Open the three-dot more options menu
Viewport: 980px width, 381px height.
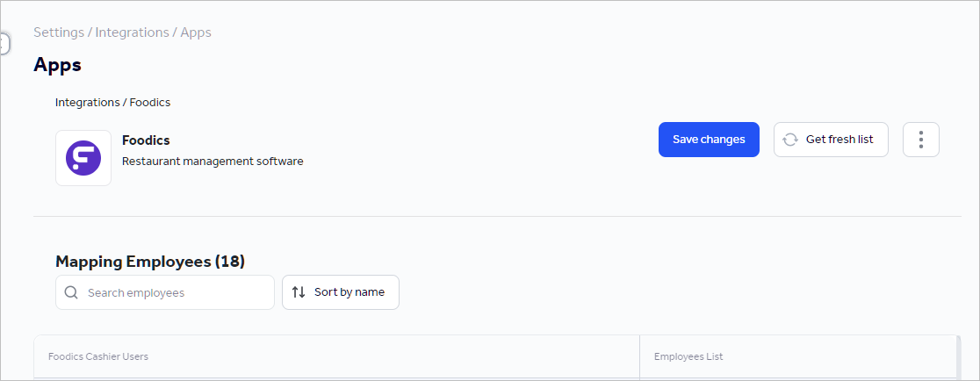tap(920, 140)
